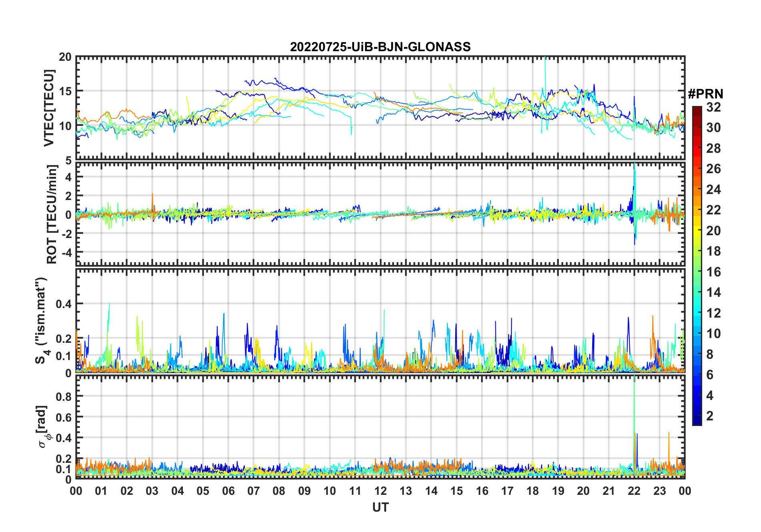The width and height of the screenshot is (761, 532).
Task: Select the UT axis hour label 06
Action: point(228,491)
